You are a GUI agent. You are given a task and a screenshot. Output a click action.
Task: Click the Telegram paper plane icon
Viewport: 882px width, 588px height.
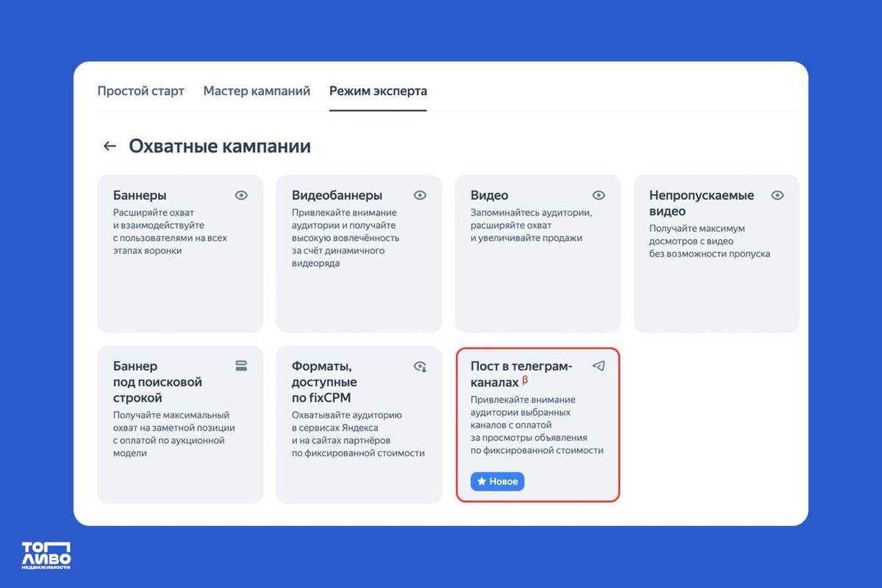(598, 366)
